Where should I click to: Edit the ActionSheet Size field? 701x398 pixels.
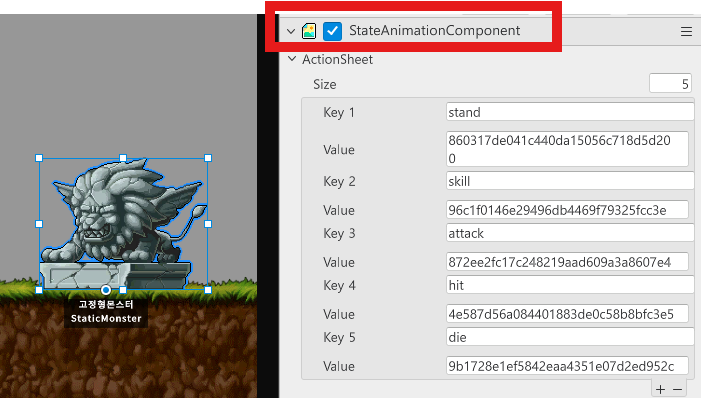[670, 84]
